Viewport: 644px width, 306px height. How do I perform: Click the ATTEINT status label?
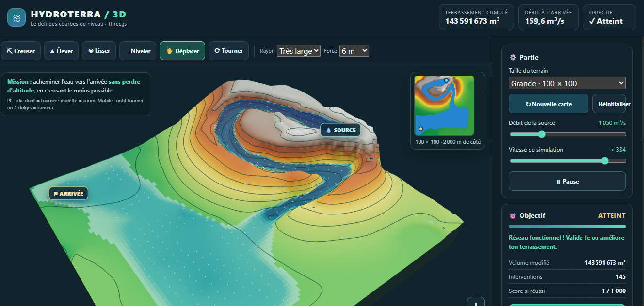tap(612, 215)
